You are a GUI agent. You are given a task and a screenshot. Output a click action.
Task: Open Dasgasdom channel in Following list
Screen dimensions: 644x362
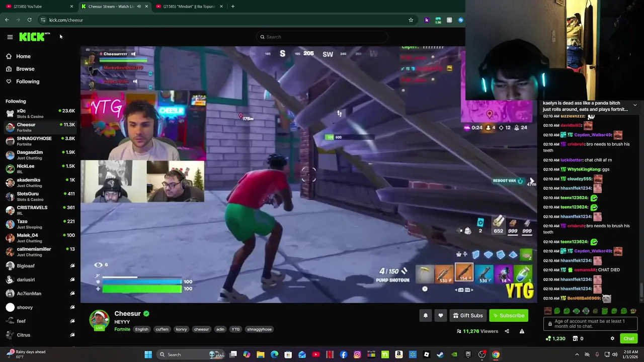[x=40, y=155]
